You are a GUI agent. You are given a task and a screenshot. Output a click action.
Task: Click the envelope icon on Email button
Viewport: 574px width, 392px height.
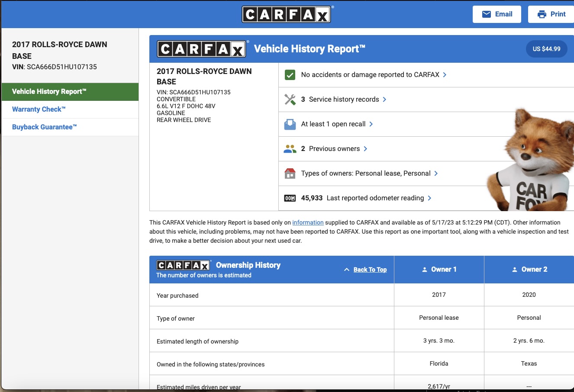click(x=487, y=14)
